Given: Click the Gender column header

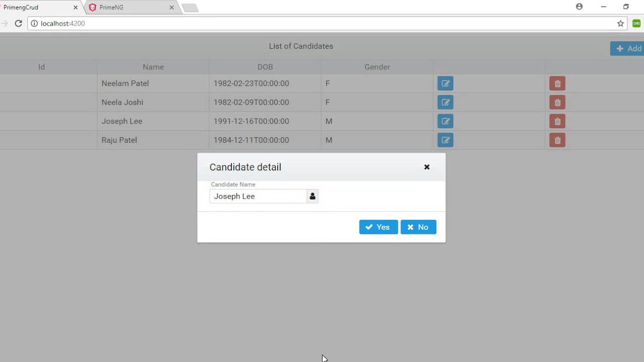Looking at the screenshot, I should coord(377,67).
